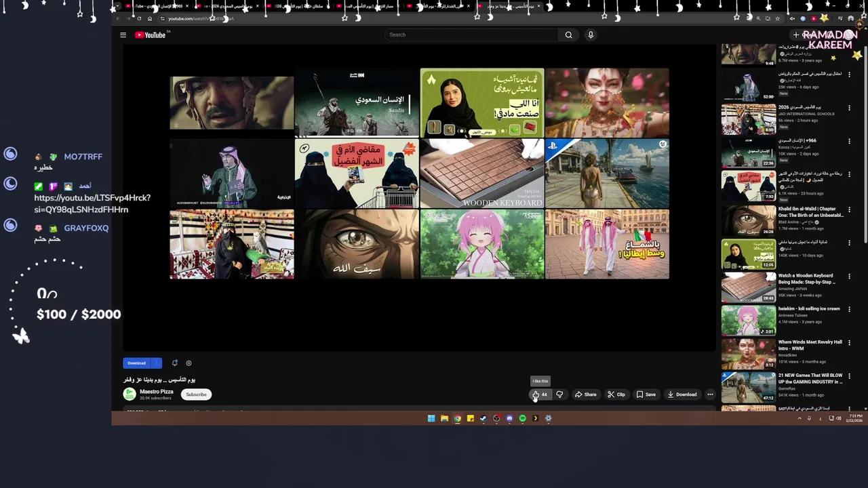
Task: Open Discord from the taskbar
Action: [x=509, y=418]
